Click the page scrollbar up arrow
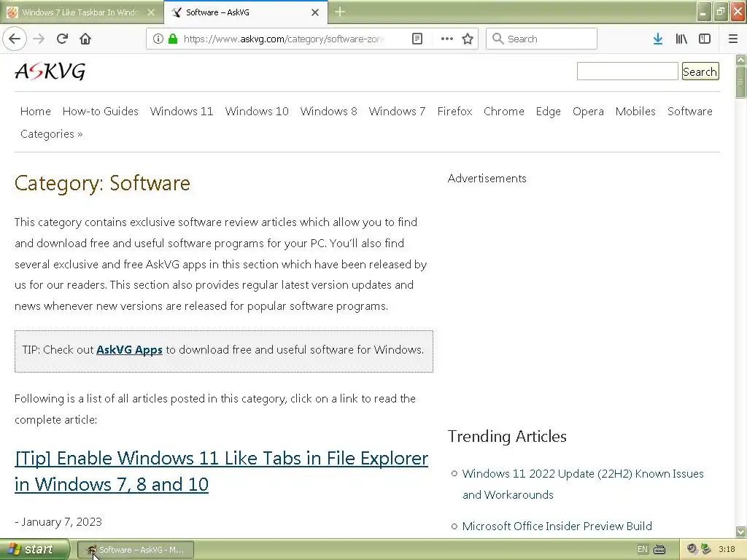The image size is (747, 560). [741, 60]
